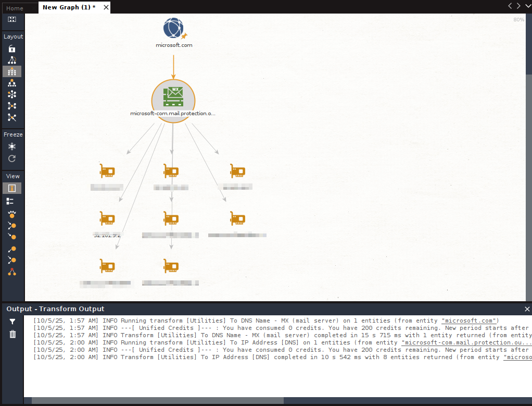532x406 pixels.
Task: Open the "microsoft.com" entity link in output log
Action: tap(468, 321)
